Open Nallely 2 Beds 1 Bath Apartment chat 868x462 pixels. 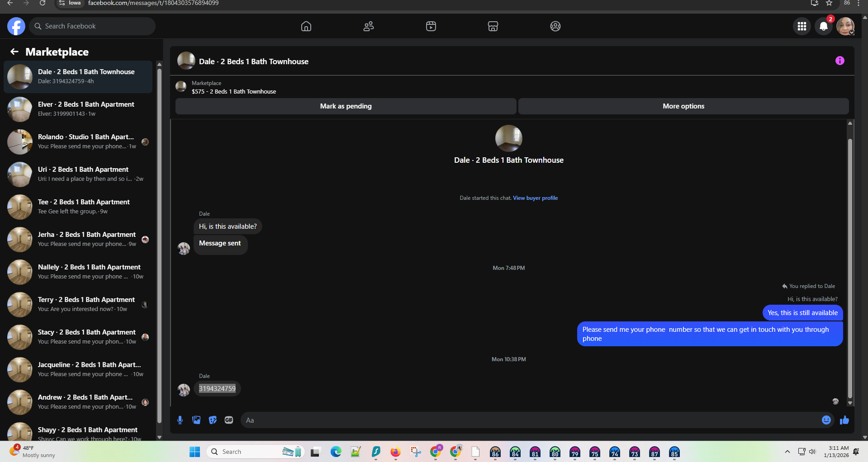78,272
